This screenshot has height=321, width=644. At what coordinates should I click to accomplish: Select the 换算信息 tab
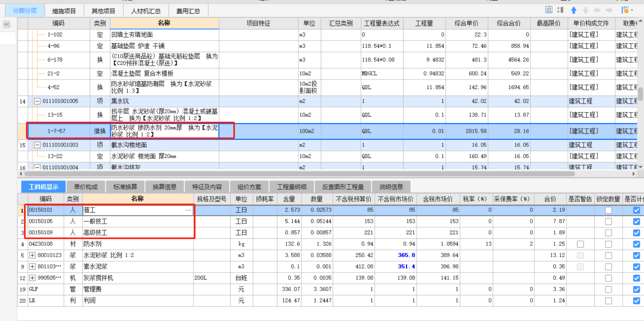coord(165,187)
